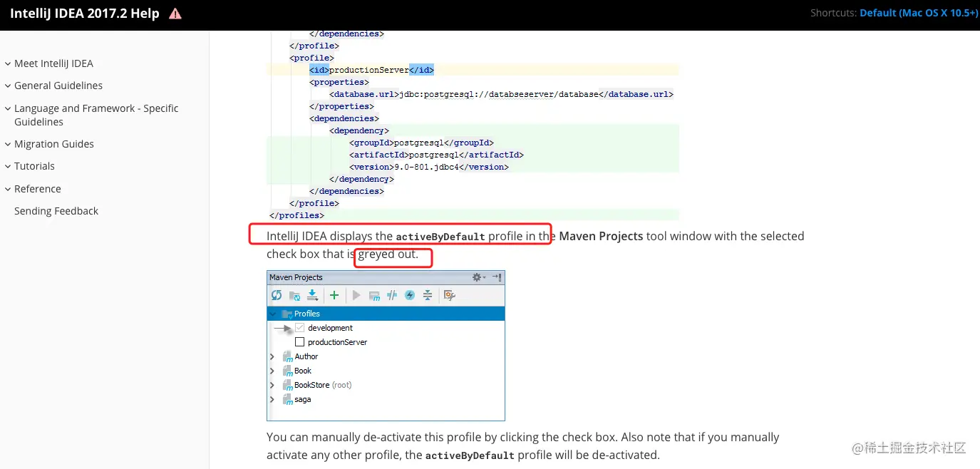Open the Sending Feedback page

coord(56,211)
